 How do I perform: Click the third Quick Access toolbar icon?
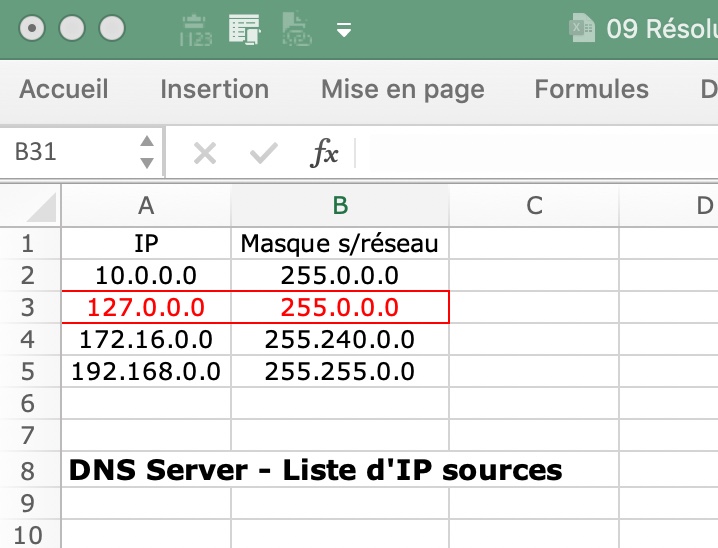295,29
